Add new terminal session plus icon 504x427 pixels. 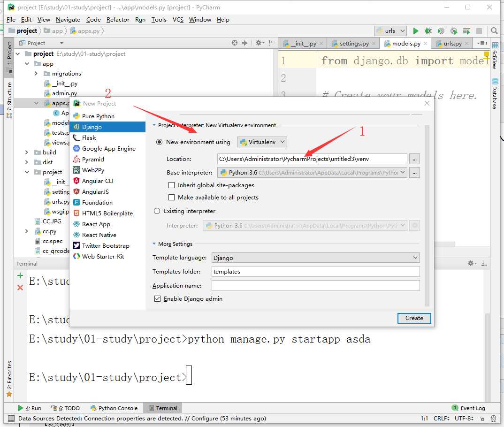20,275
